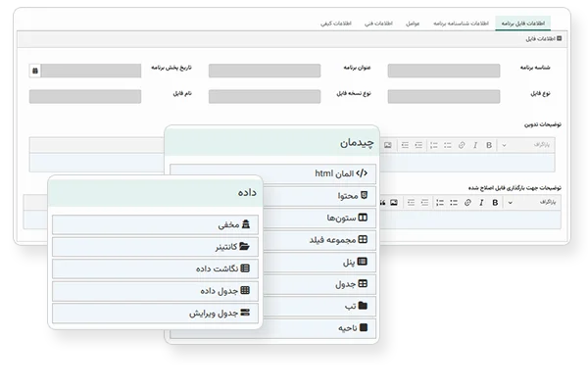Add the تب tabs component
The width and height of the screenshot is (588, 390).
click(x=320, y=306)
